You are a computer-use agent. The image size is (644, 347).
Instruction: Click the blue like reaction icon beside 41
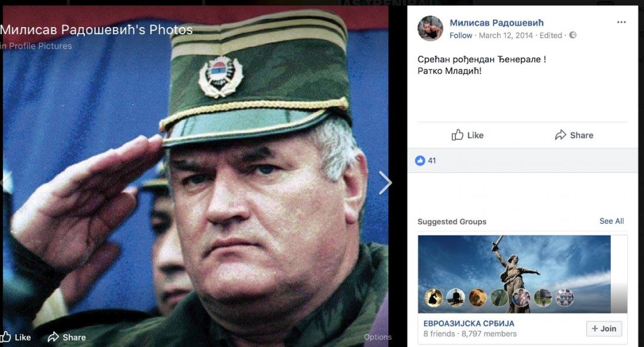419,161
